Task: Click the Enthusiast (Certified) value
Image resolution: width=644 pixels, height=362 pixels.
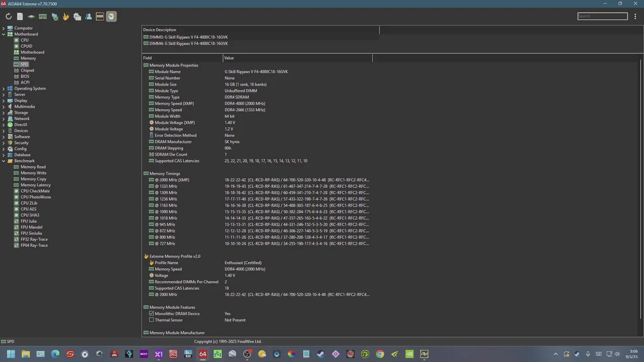Action: tap(243, 263)
